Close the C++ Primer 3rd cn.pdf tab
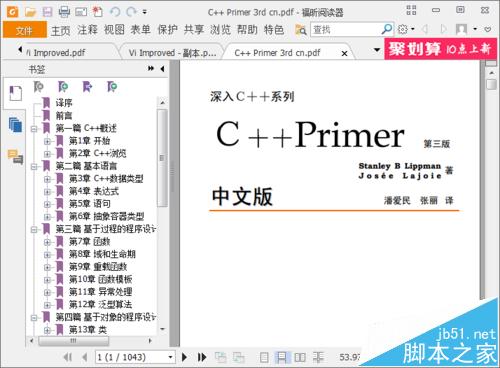The width and height of the screenshot is (500, 368). pos(345,53)
